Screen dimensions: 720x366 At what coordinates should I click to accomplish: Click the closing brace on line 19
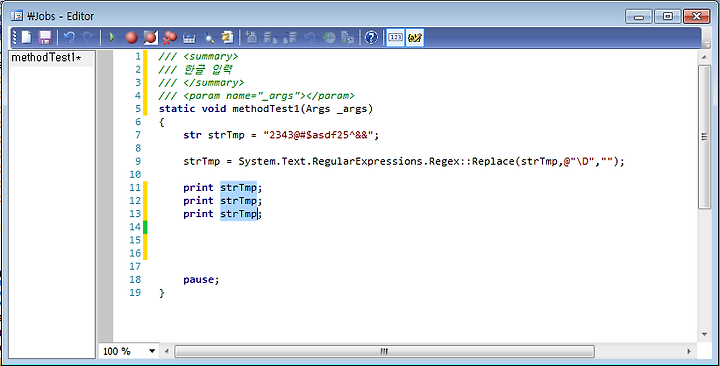[162, 293]
